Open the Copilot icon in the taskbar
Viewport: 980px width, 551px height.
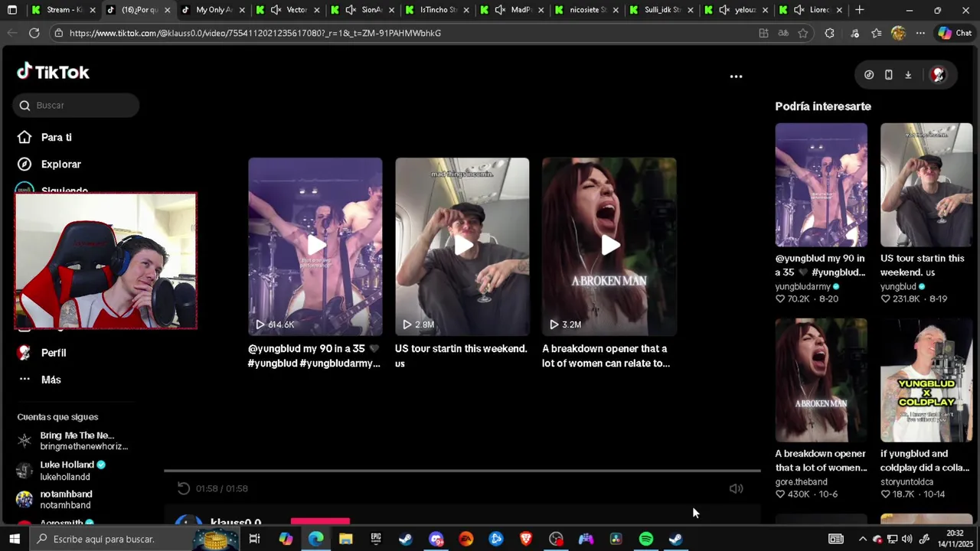tap(286, 539)
